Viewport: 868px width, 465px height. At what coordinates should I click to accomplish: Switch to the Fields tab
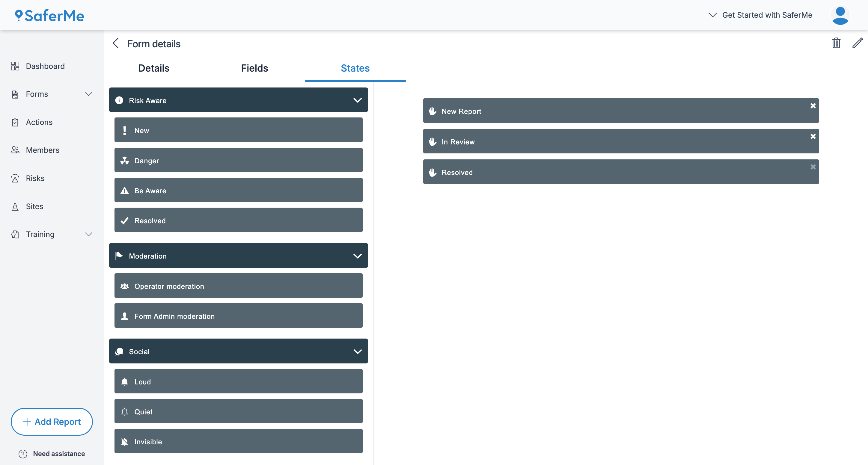[x=254, y=68]
